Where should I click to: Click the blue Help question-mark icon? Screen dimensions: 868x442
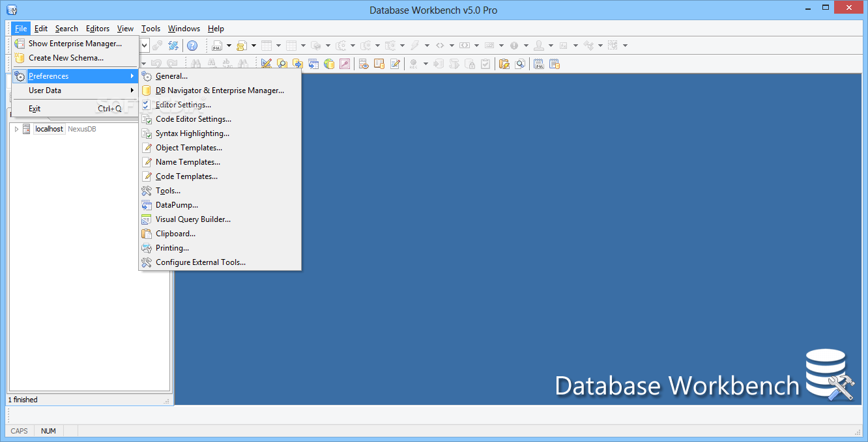coord(192,46)
